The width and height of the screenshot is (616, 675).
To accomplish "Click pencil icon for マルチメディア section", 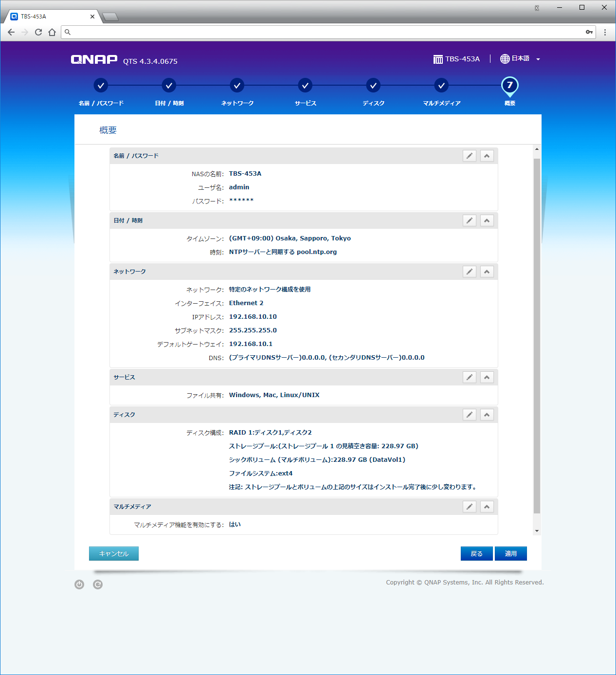I will coord(469,507).
